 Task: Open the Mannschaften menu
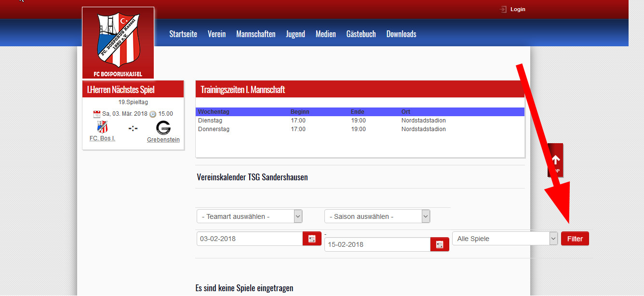click(x=255, y=34)
